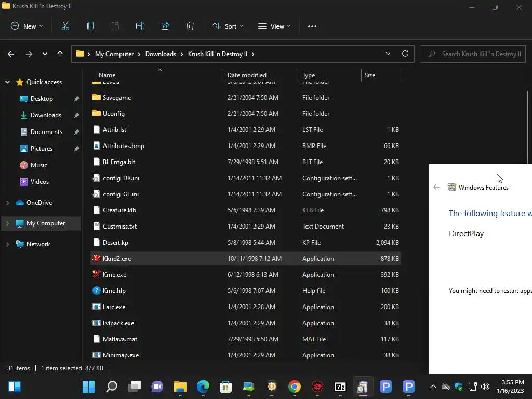Viewport: 532px width, 399px height.
Task: Click the back arrow in Windows Features dialog
Action: click(436, 187)
